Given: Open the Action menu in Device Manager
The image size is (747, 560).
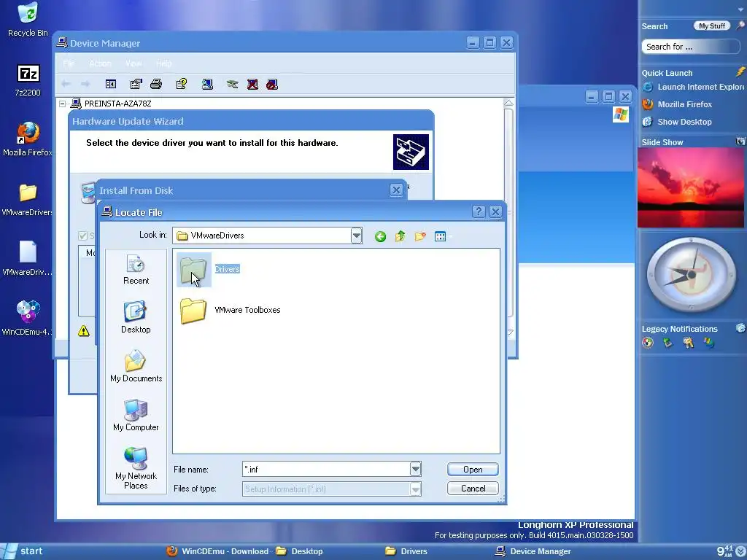Looking at the screenshot, I should click(100, 63).
